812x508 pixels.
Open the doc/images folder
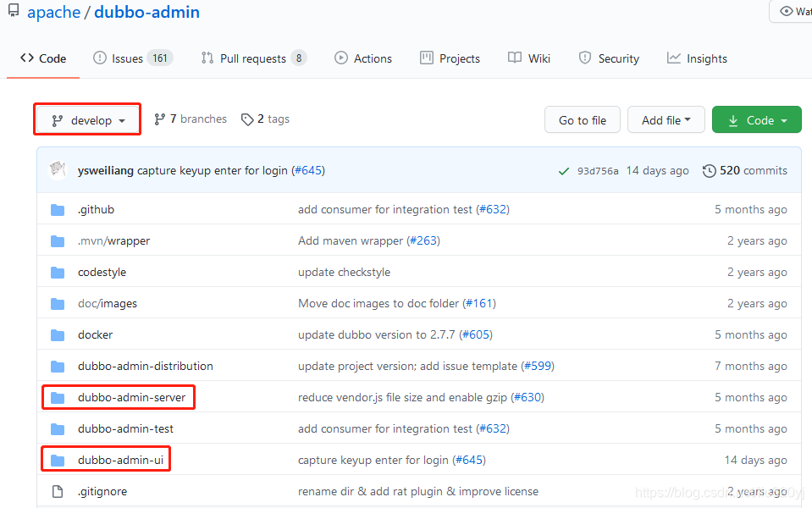pyautogui.click(x=108, y=303)
